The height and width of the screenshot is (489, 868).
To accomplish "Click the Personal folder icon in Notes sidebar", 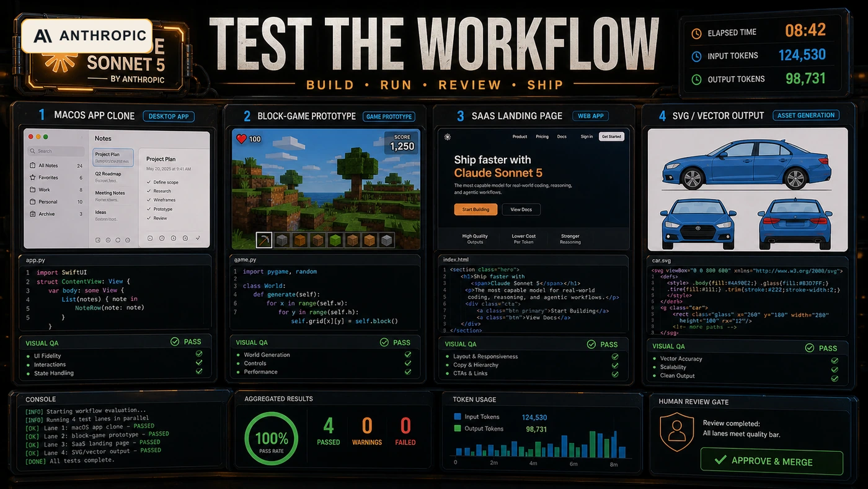I will 32,202.
